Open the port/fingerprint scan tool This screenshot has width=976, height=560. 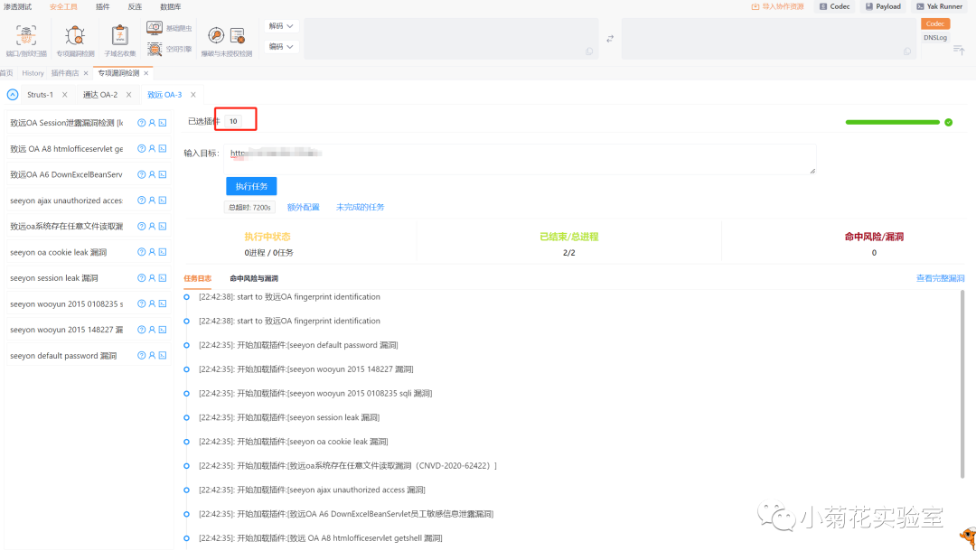(26, 41)
